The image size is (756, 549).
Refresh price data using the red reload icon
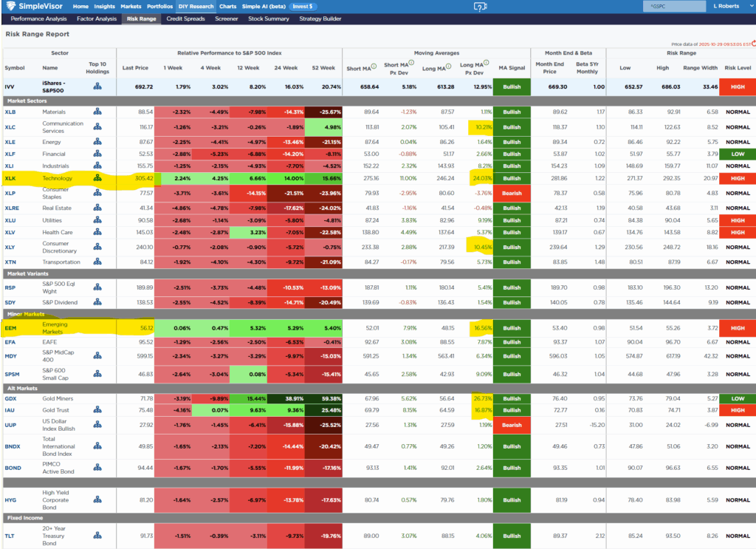point(752,44)
